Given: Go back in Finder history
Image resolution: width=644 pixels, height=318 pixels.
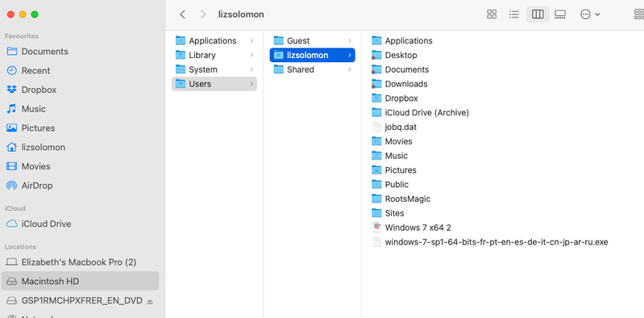Looking at the screenshot, I should click(x=183, y=15).
